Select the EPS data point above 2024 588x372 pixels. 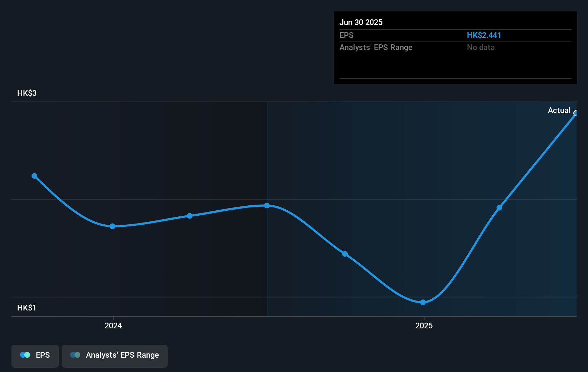[x=112, y=226]
